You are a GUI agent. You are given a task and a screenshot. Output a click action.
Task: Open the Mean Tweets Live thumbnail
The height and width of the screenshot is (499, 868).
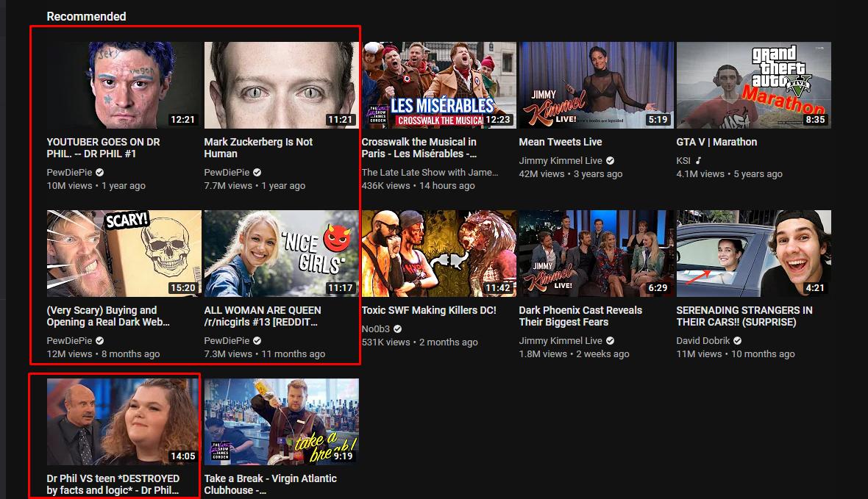click(x=596, y=85)
